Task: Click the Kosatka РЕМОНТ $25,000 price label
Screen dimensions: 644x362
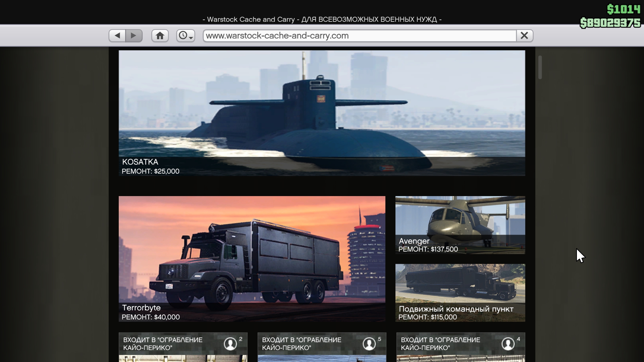Action: (151, 171)
